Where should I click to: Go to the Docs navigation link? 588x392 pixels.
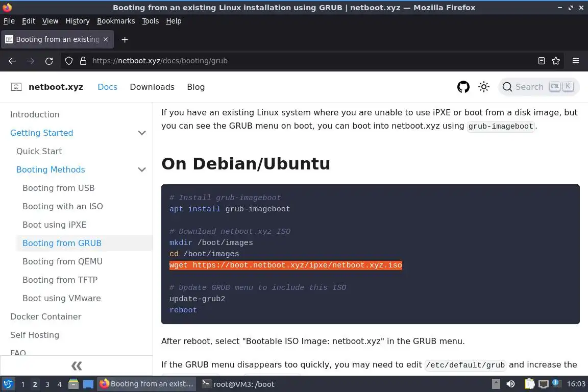pyautogui.click(x=108, y=87)
